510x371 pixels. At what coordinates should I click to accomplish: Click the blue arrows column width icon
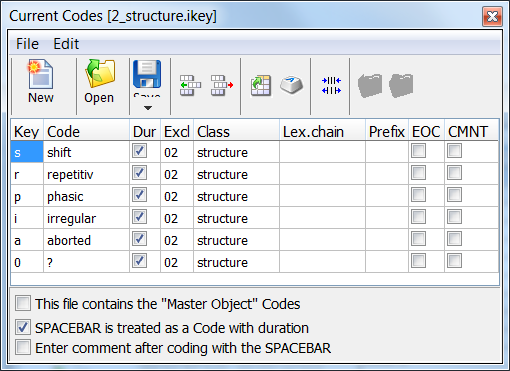[331, 85]
